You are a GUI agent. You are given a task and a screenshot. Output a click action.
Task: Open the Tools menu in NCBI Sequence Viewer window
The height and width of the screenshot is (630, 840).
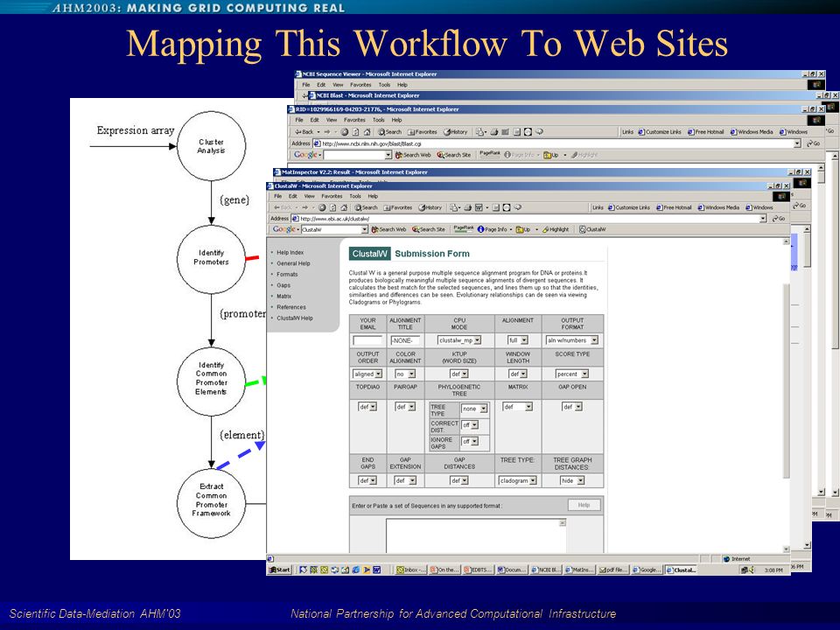pyautogui.click(x=385, y=85)
